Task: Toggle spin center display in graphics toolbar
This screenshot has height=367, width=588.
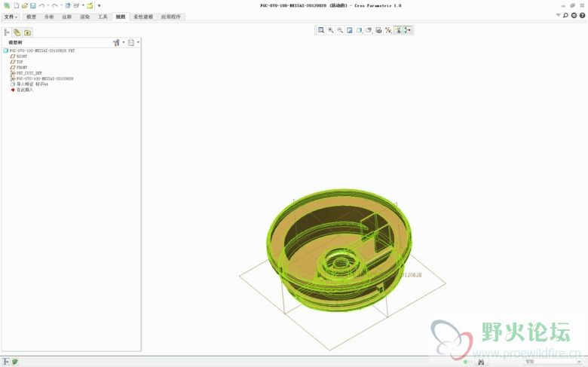Action: pos(408,30)
